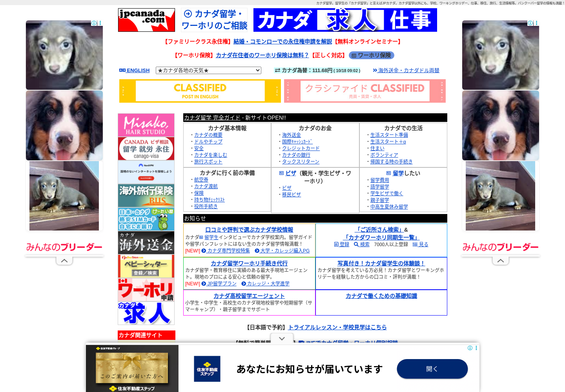This screenshot has height=392, width=565.
Task: Open the カナダ留学・ワーホリのご相談 banner
Action: 214,20
